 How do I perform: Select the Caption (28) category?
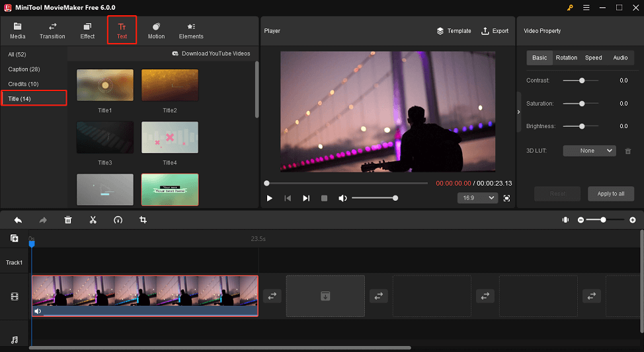tap(24, 69)
